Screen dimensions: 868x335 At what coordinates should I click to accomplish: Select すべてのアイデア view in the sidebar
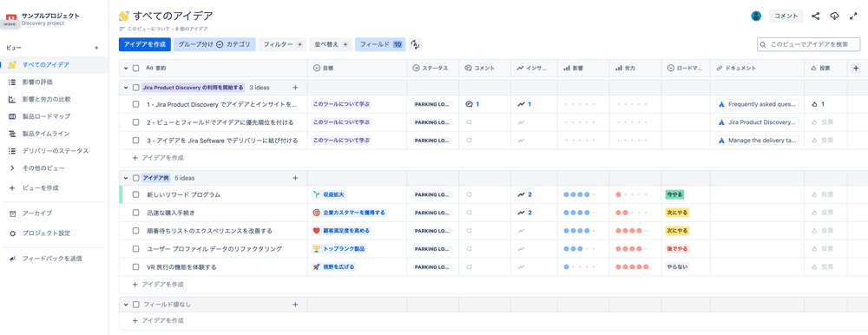point(54,65)
